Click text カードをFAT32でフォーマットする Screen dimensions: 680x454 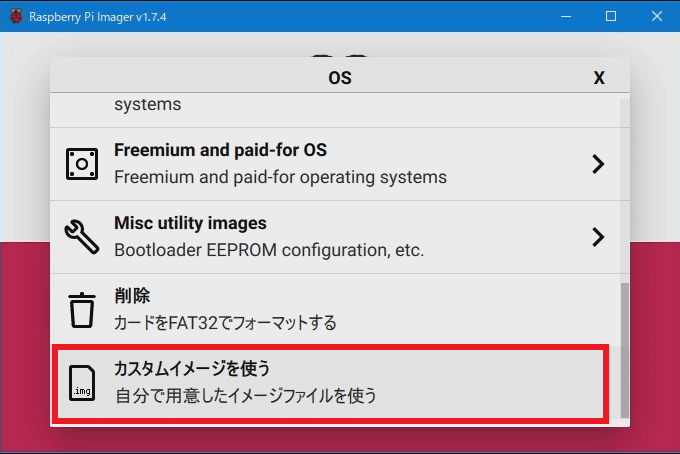[225, 323]
